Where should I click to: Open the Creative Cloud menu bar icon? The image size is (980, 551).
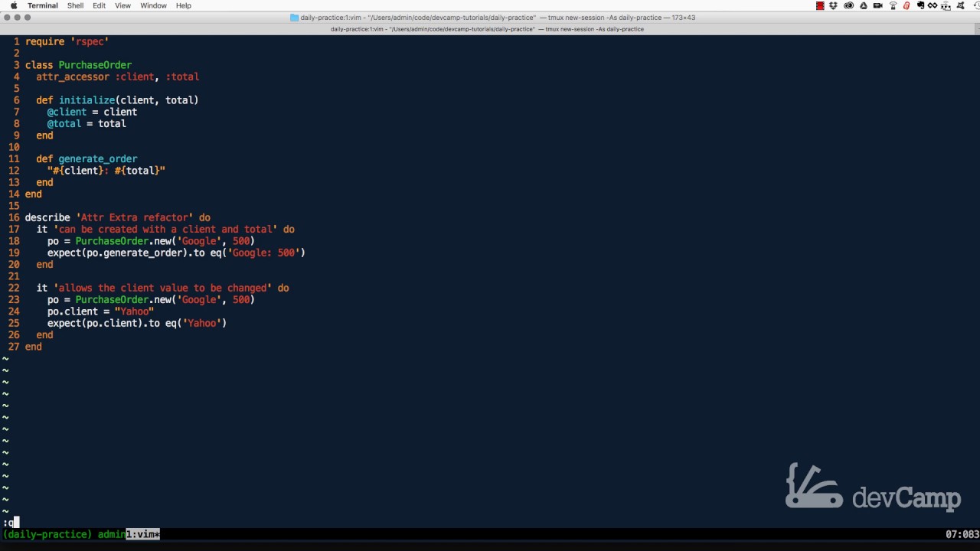tap(848, 5)
